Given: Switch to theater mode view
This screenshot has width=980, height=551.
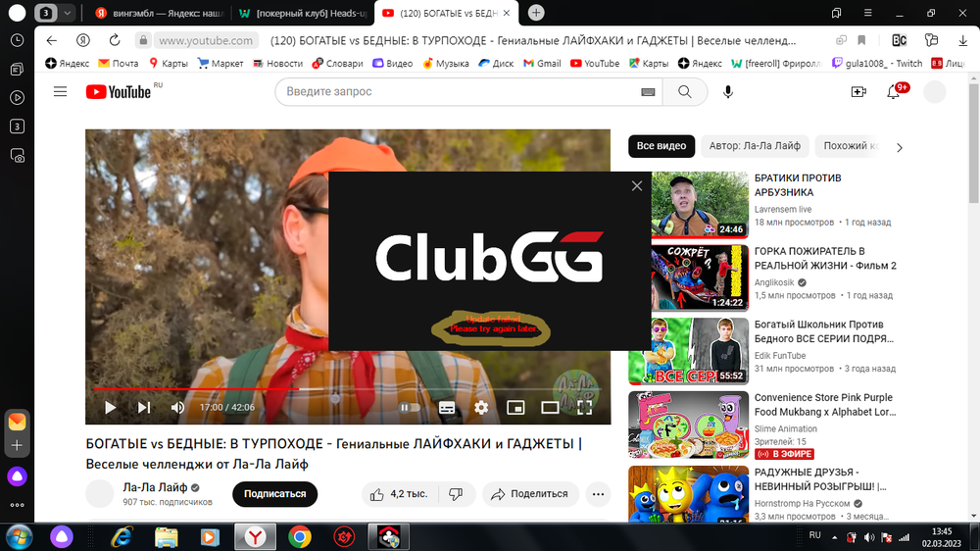Looking at the screenshot, I should [550, 407].
